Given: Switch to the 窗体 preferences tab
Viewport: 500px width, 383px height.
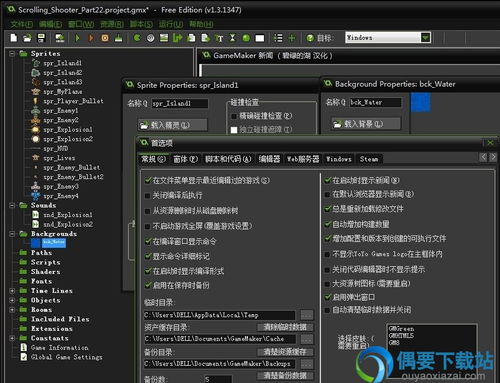Looking at the screenshot, I should click(x=185, y=159).
